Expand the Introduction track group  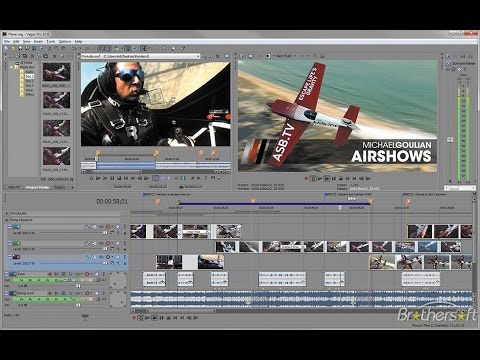point(6,213)
